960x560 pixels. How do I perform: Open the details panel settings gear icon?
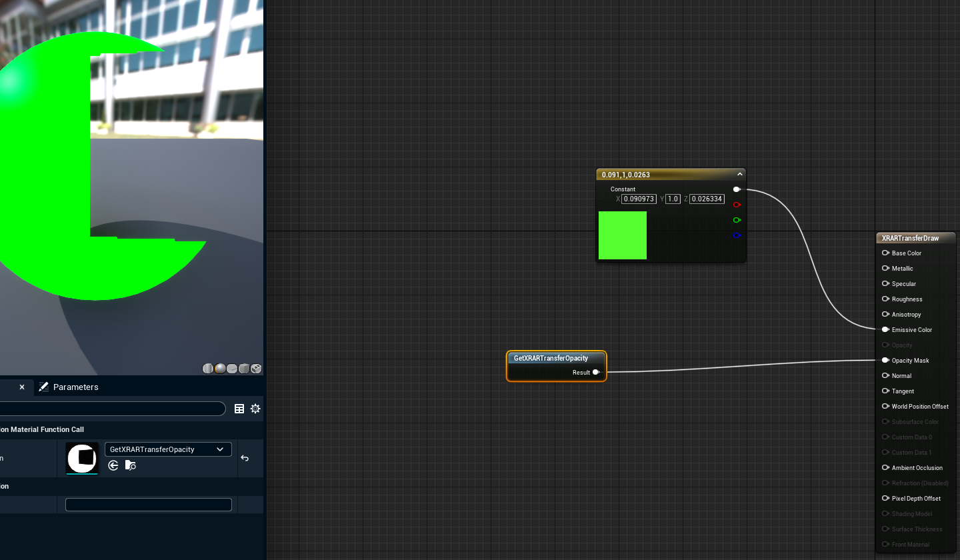point(255,409)
